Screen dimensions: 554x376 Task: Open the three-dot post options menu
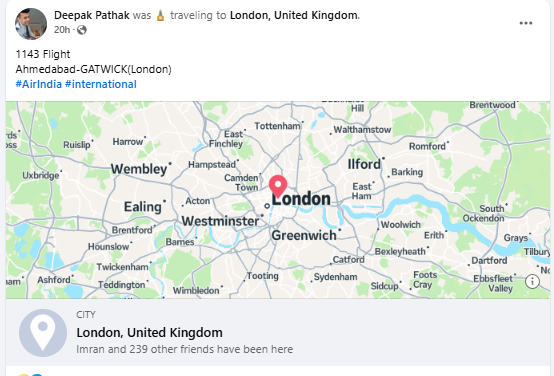[525, 23]
